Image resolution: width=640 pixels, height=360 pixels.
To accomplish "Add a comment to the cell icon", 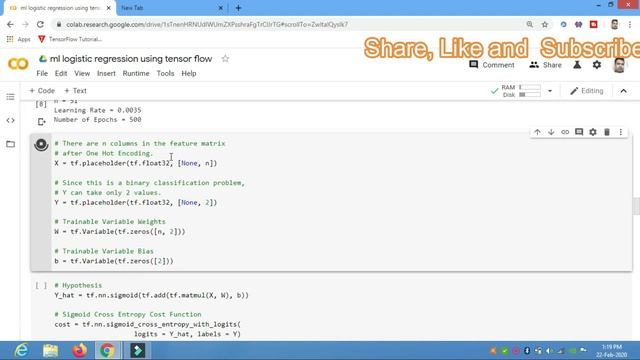I will pos(579,132).
